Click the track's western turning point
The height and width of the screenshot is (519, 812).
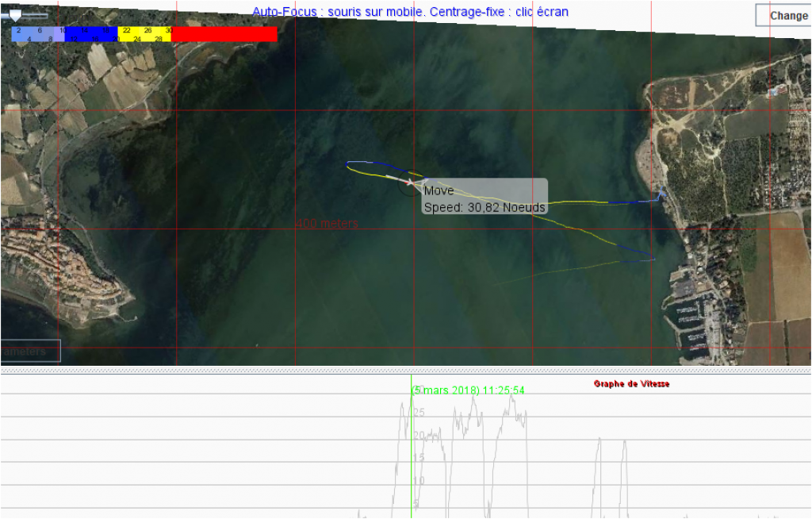point(347,163)
